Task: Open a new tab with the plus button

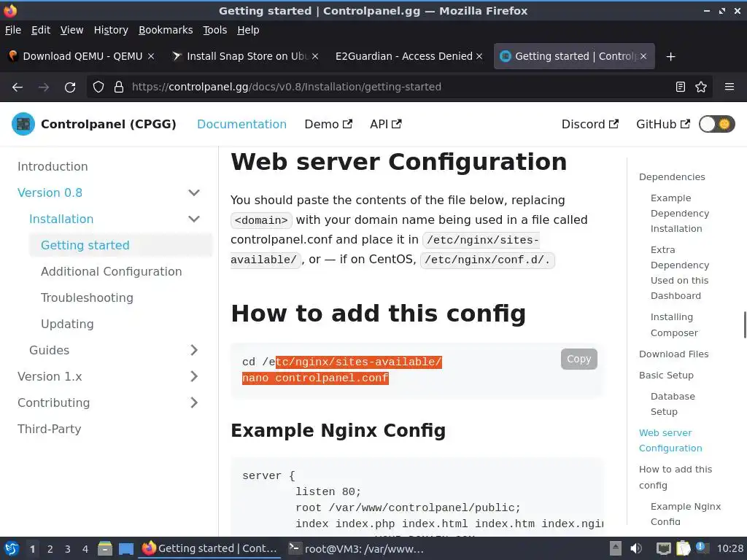Action: point(671,57)
